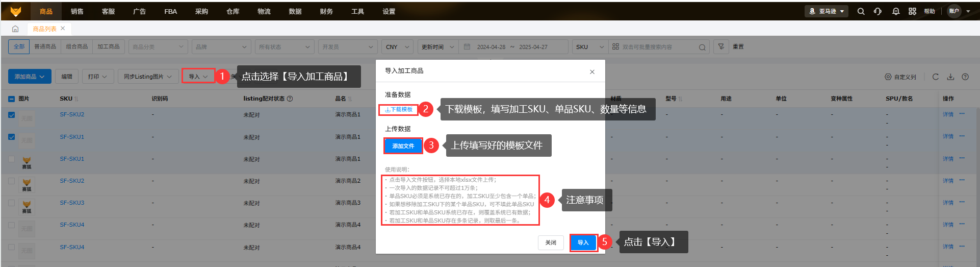Open the 客服 top menu
980x267 pixels.
pyautogui.click(x=108, y=11)
